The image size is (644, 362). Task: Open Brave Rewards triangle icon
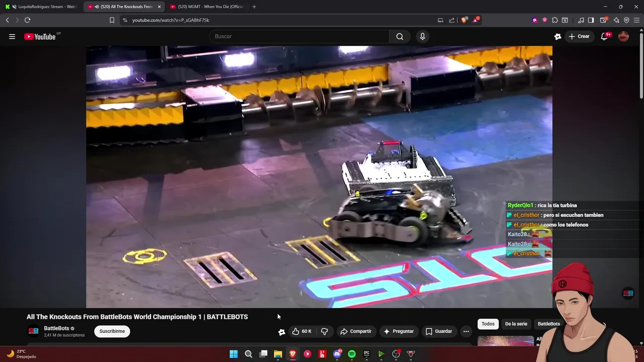tap(475, 20)
